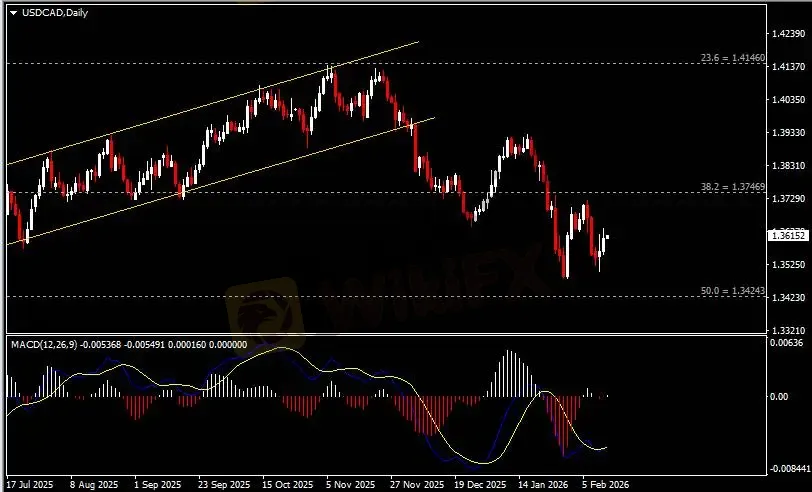This screenshot has height=492, width=812.
Task: Click the 1.39330 price scale value
Action: (788, 133)
